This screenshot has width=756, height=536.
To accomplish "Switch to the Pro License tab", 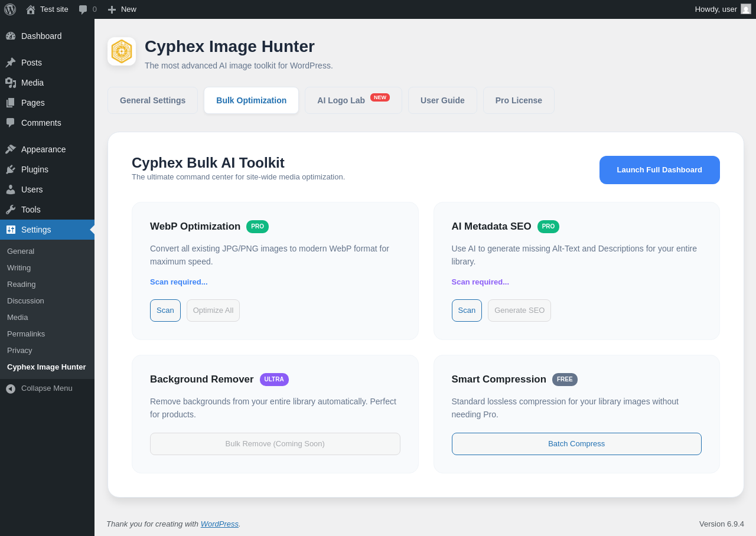I will point(519,100).
